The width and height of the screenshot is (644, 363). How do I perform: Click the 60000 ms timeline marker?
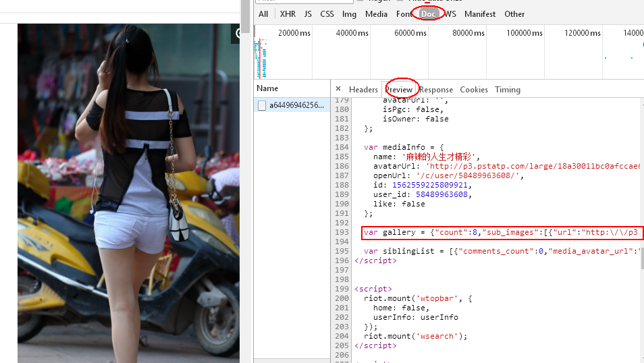coord(410,33)
